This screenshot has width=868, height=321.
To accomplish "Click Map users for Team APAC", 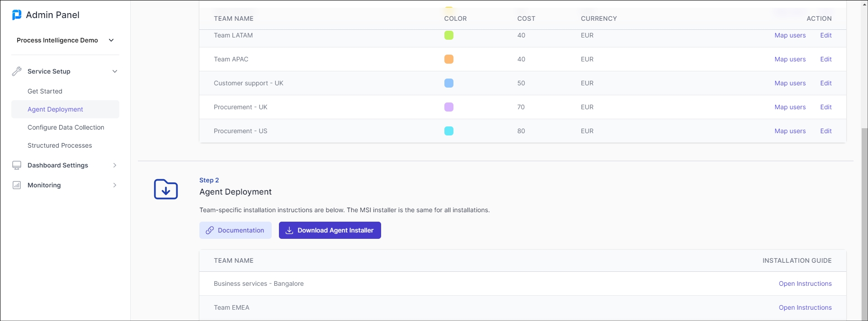I will tap(790, 59).
